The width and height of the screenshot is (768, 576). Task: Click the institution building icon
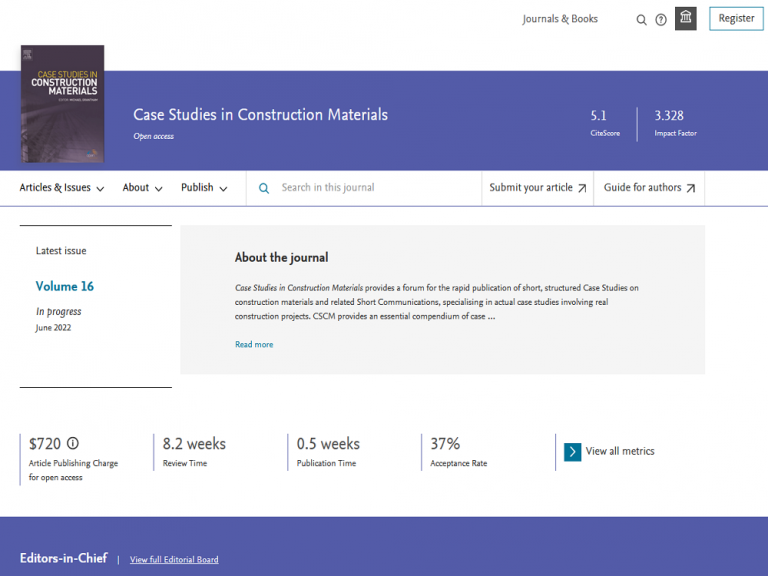[686, 19]
